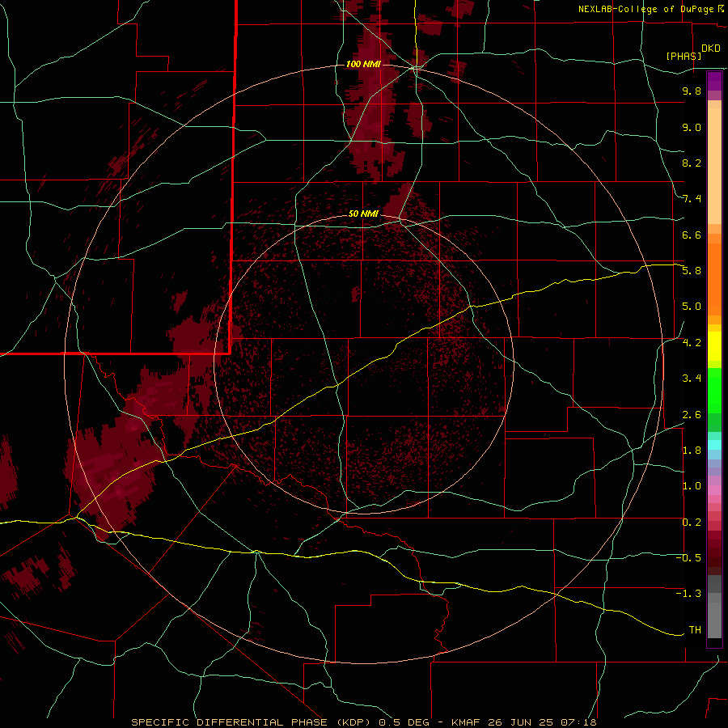Image resolution: width=728 pixels, height=728 pixels.
Task: Click the TH threshold label on scale
Action: click(695, 630)
